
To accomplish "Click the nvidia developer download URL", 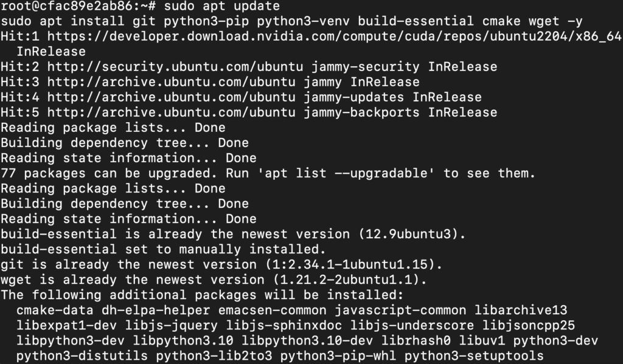I will (x=335, y=36).
